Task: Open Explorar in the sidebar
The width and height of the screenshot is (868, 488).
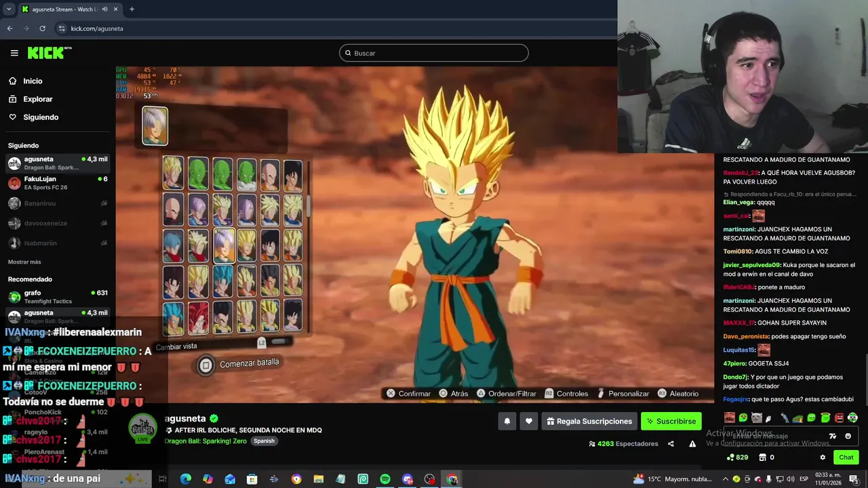Action: pyautogui.click(x=31, y=99)
